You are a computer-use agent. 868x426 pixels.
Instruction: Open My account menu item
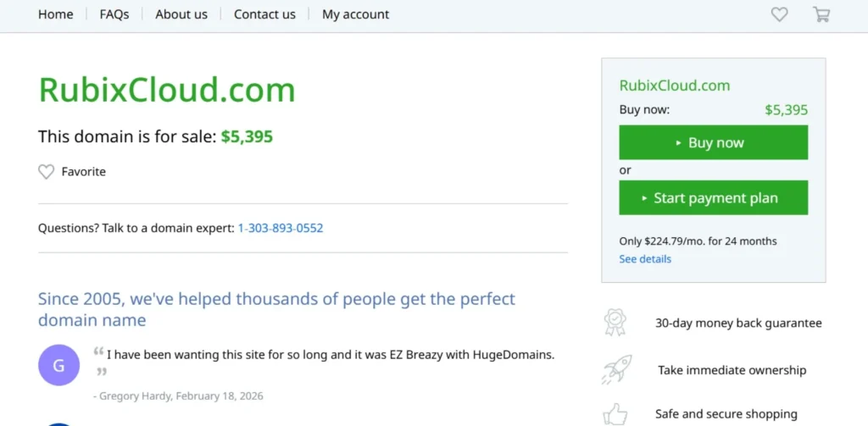tap(355, 14)
